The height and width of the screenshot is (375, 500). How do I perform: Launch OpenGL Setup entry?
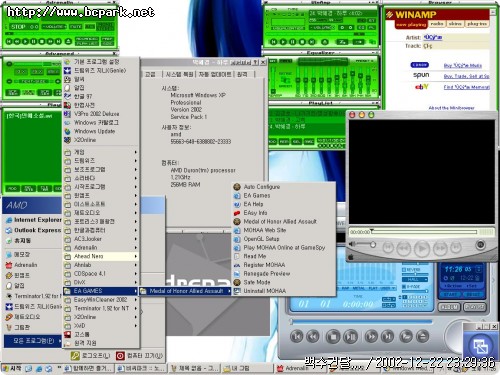pyautogui.click(x=284, y=239)
